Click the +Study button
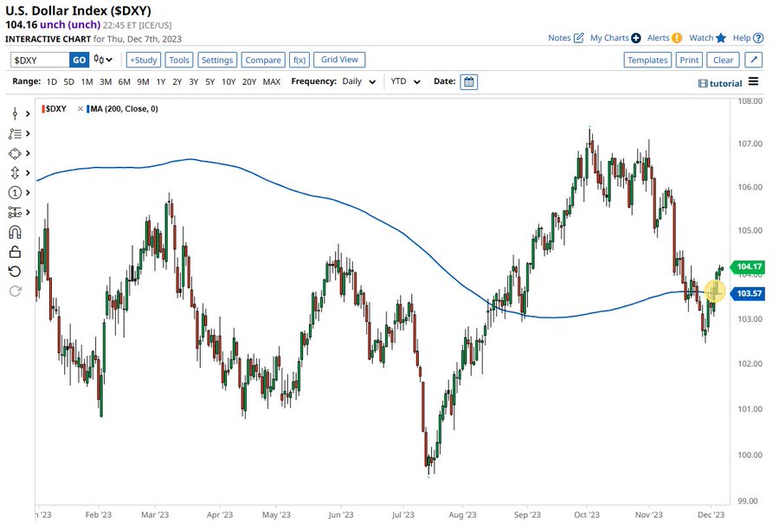This screenshot has height=532, width=779. [143, 60]
